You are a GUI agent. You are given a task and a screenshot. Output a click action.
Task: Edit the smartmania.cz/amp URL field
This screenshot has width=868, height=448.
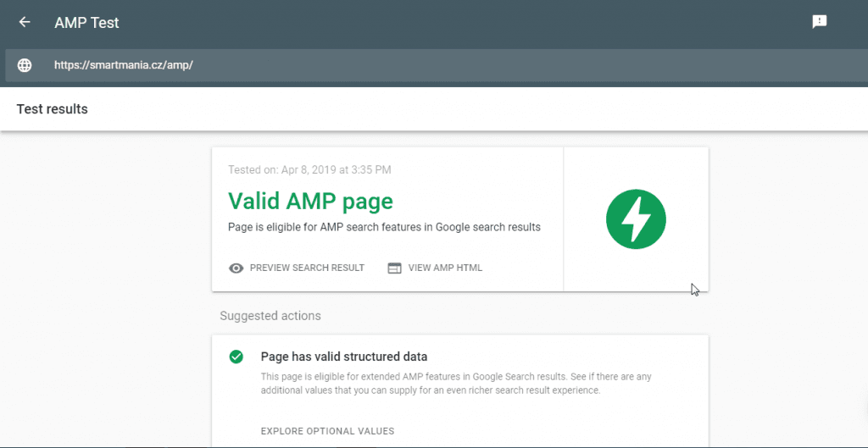tap(437, 65)
